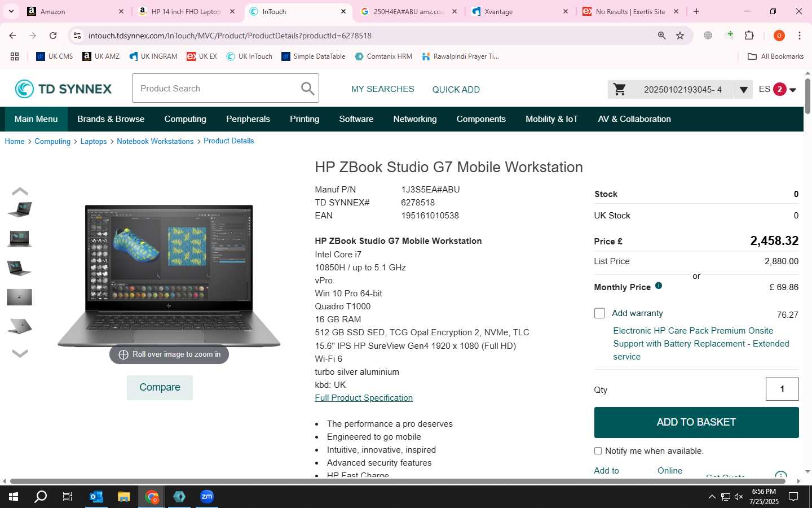Open Main Menu navigation item
The image size is (812, 508).
[x=36, y=119]
